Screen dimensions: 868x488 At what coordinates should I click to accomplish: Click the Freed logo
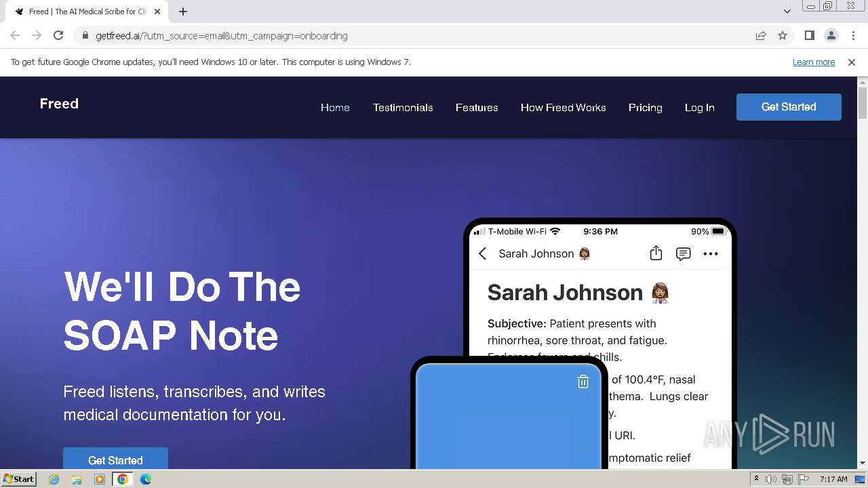pos(59,104)
